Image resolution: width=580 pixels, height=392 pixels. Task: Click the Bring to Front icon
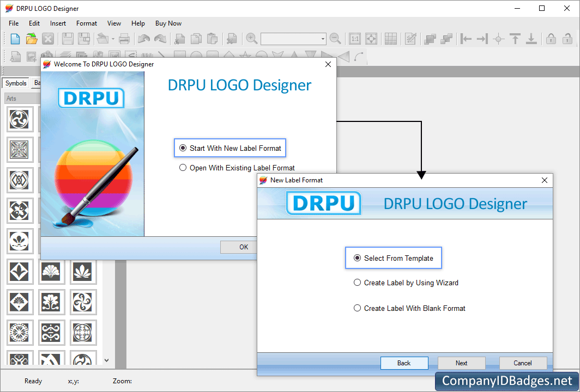tap(430, 39)
